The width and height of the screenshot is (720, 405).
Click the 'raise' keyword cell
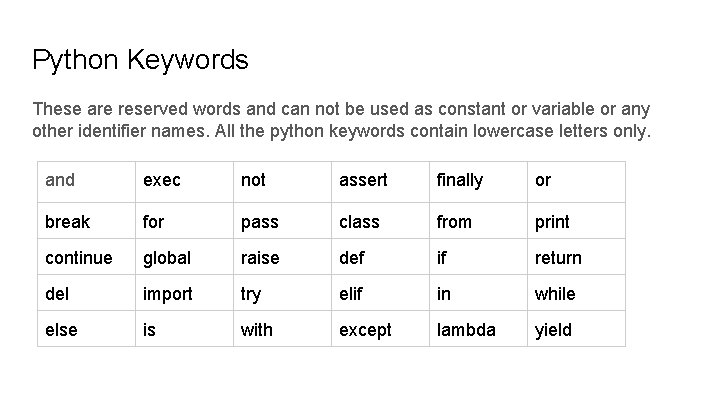click(282, 257)
